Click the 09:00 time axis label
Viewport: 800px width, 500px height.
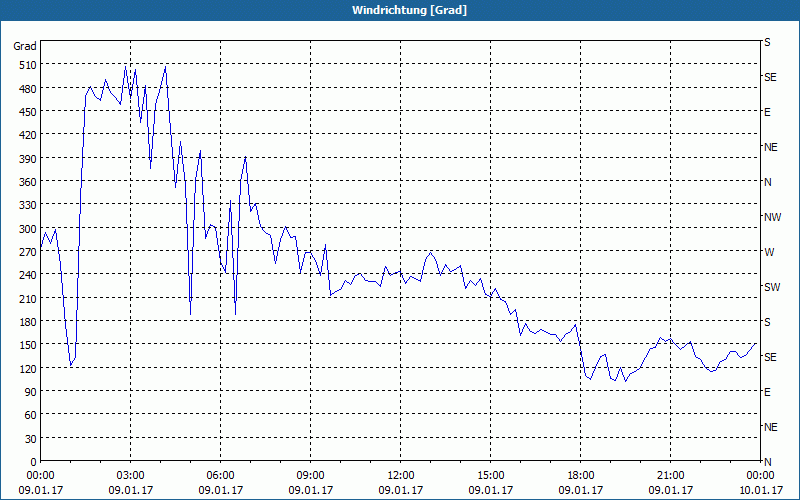pyautogui.click(x=310, y=476)
